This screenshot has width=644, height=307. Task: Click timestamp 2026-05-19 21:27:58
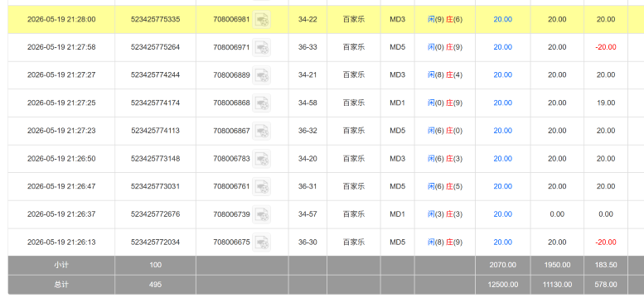tap(61, 47)
